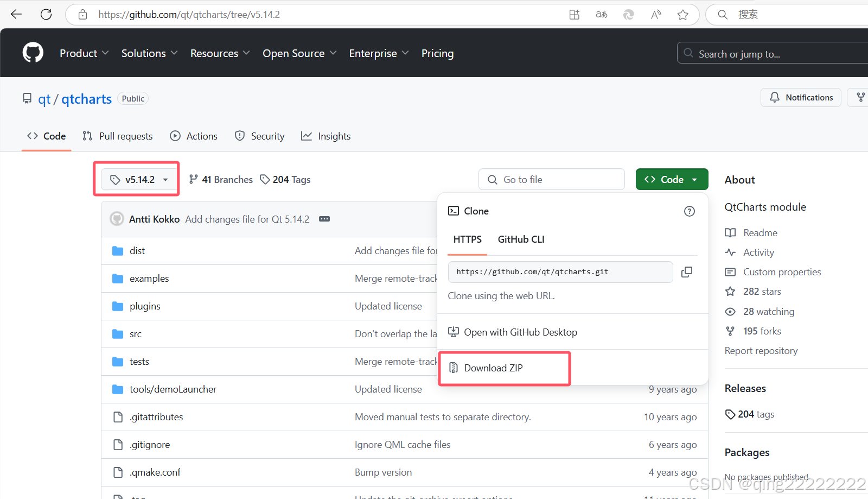Open the tools/demoLauncher folder

[173, 389]
